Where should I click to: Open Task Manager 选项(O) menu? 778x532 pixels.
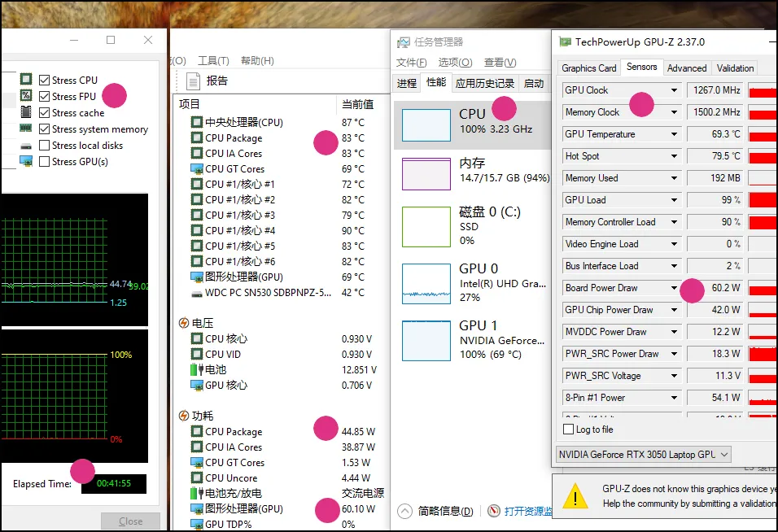(x=455, y=63)
